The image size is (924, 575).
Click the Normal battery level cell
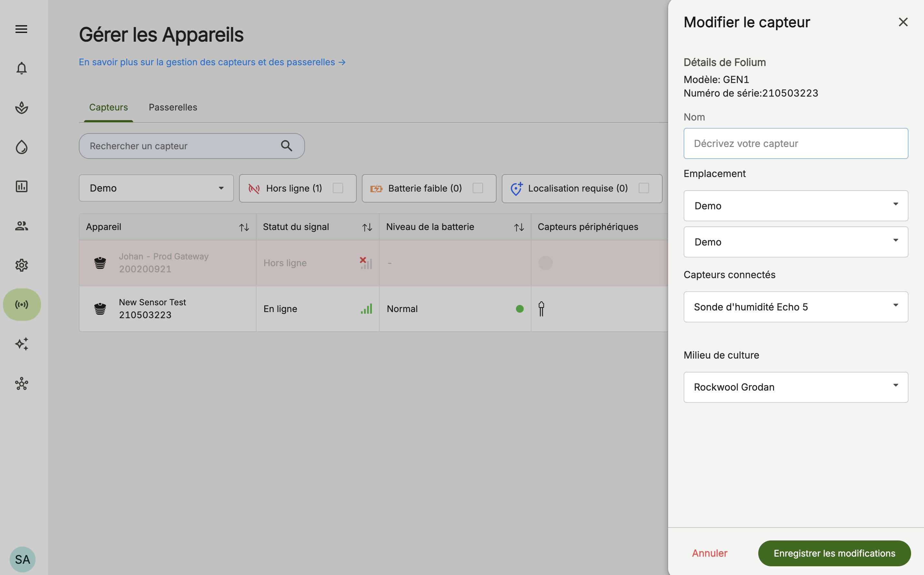click(455, 308)
